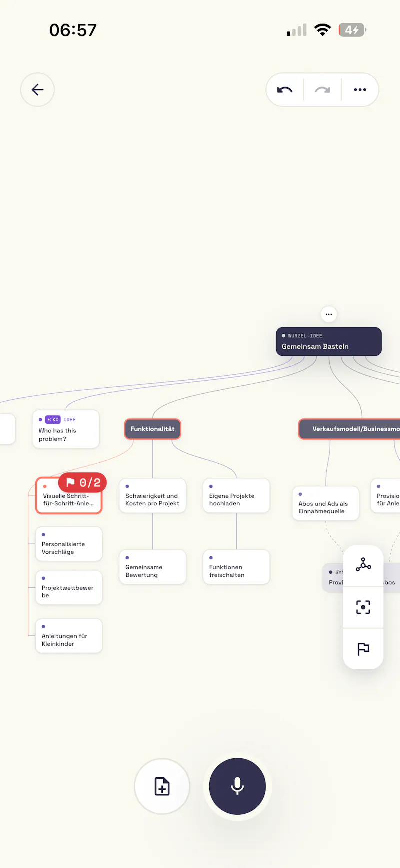Select Abos und Ads als Einnahmequelle card
400x868 pixels.
tap(326, 503)
